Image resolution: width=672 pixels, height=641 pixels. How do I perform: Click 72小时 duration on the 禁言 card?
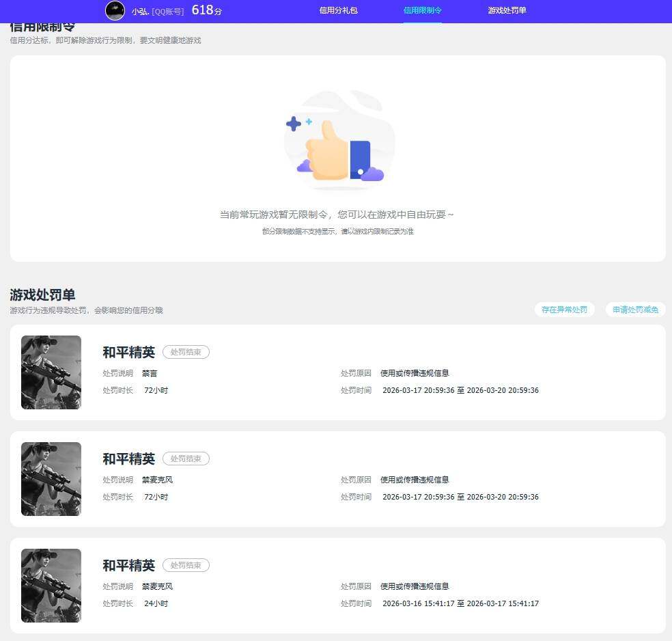click(156, 390)
